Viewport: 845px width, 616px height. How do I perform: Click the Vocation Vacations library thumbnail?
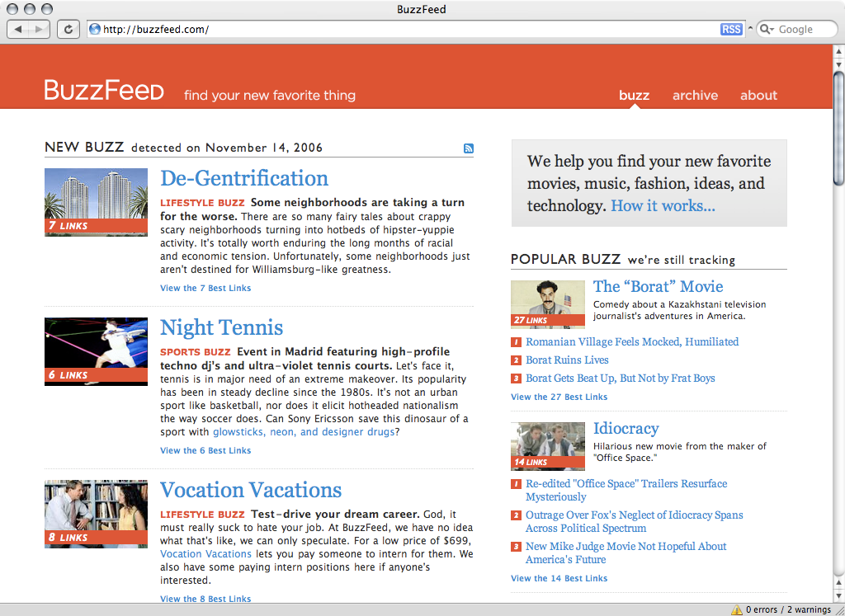click(x=96, y=515)
